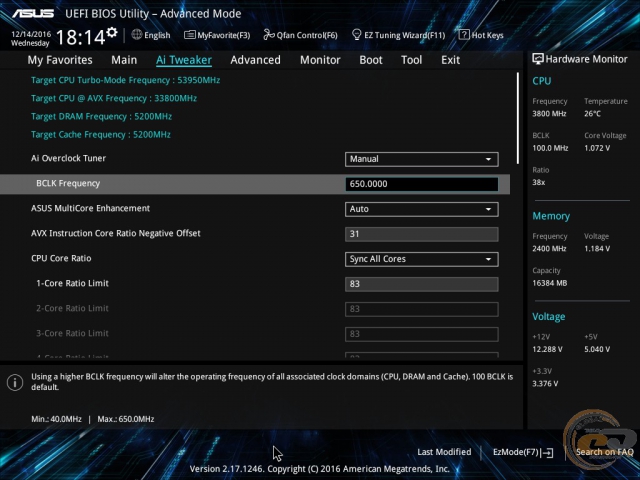Click CPU temperature 26°C value
The width and height of the screenshot is (640, 480).
592,113
